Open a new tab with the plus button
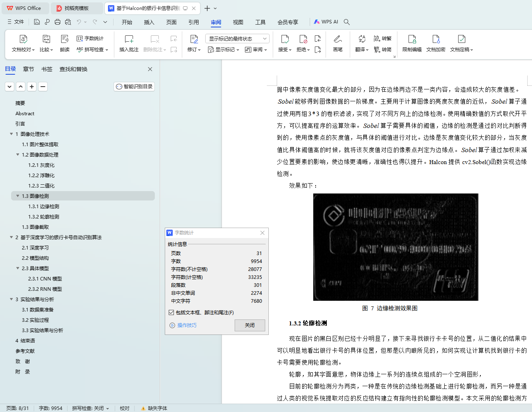532x412 pixels. tap(207, 8)
